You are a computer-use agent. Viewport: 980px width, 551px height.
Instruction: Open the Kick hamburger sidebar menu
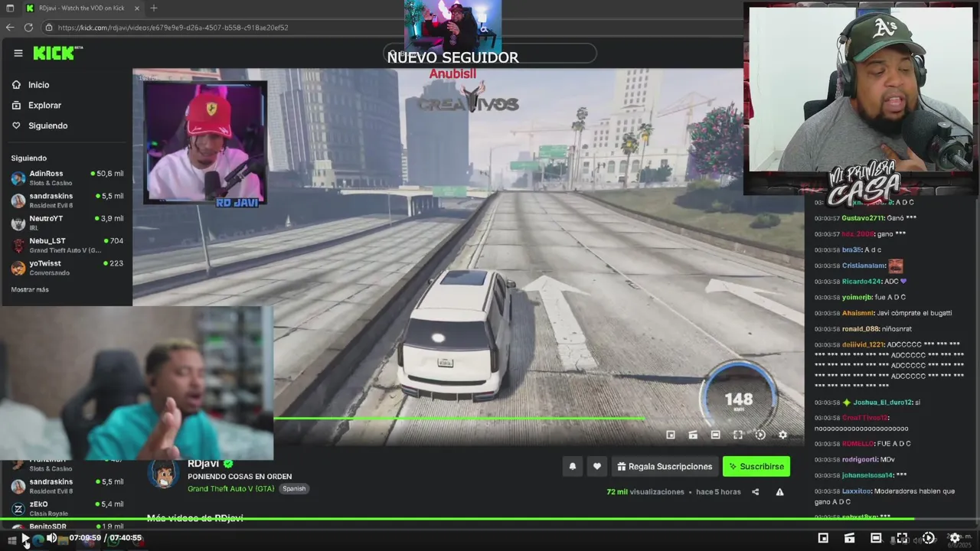pos(18,54)
